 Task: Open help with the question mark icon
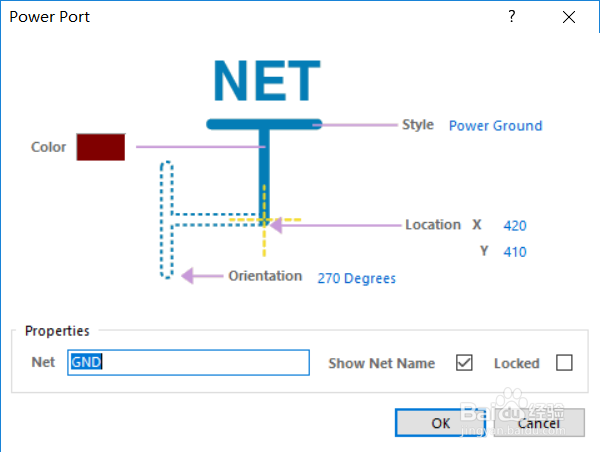pyautogui.click(x=512, y=16)
